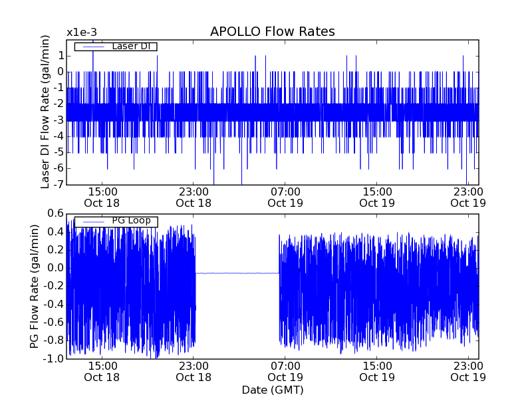Click the 0.6 y-axis tick on PG plot
This screenshot has width=532, height=399.
[x=55, y=213]
